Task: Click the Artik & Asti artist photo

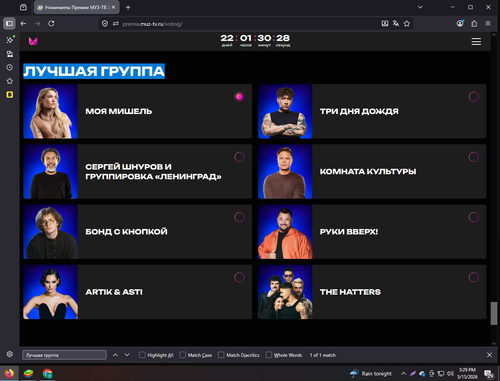Action: (51, 292)
